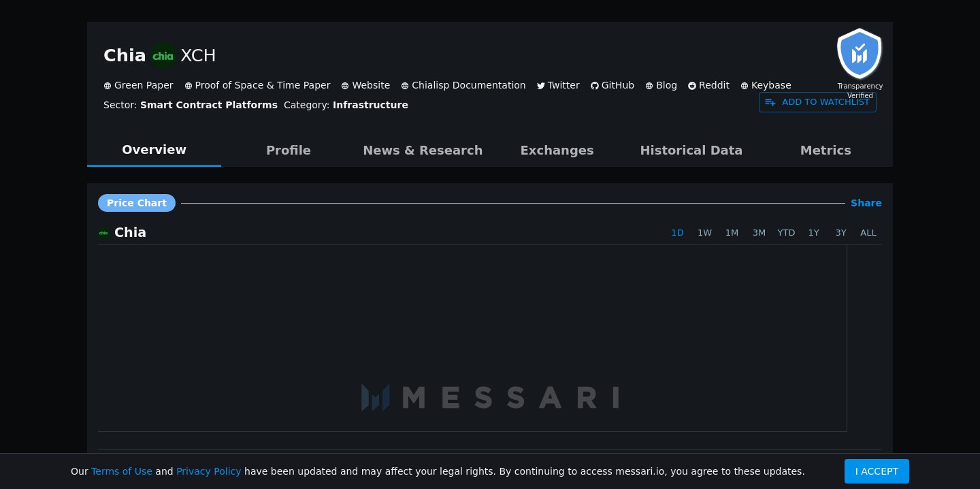The width and height of the screenshot is (980, 489).
Task: Open the News & Research tab
Action: (x=423, y=151)
